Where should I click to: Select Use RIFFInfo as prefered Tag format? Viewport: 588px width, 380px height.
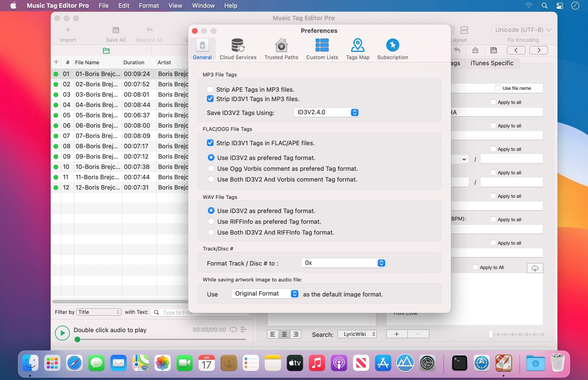211,221
